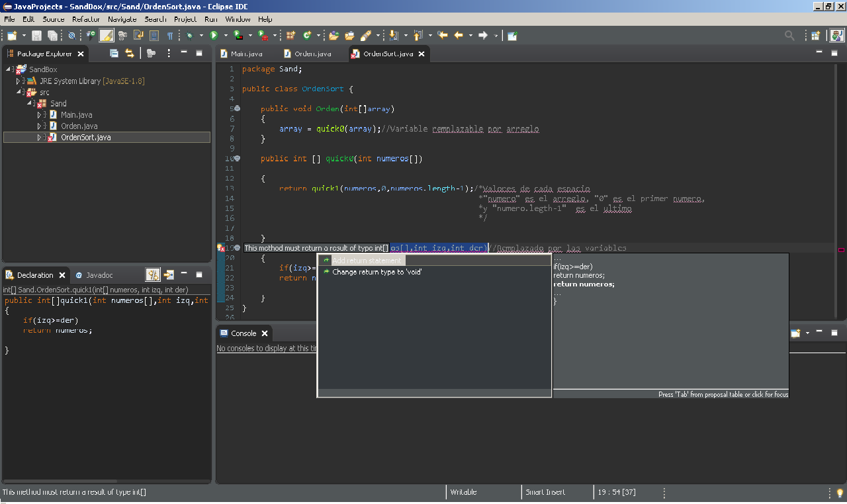The width and height of the screenshot is (847, 504).
Task: Click the Quick Access magnifier icon
Action: pyautogui.click(x=789, y=35)
